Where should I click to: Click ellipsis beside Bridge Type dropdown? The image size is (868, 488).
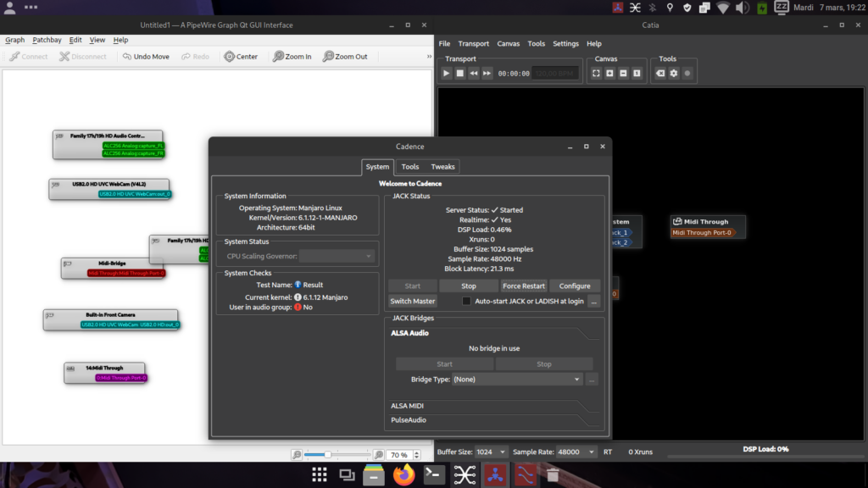tap(592, 380)
